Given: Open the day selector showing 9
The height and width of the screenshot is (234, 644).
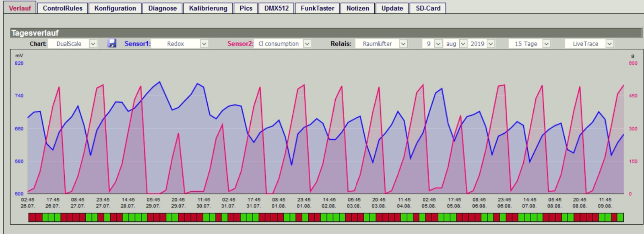Looking at the screenshot, I should pyautogui.click(x=433, y=43).
